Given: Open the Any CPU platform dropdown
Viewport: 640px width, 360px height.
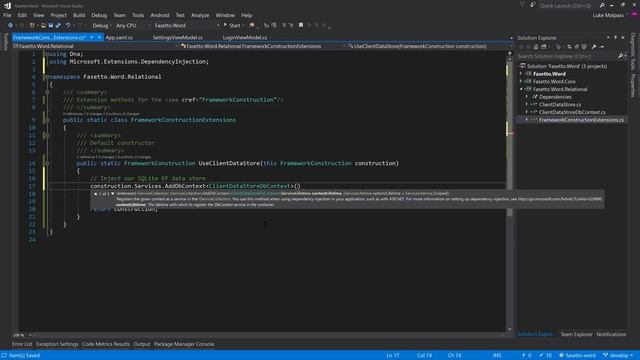Looking at the screenshot, I should pos(132,25).
